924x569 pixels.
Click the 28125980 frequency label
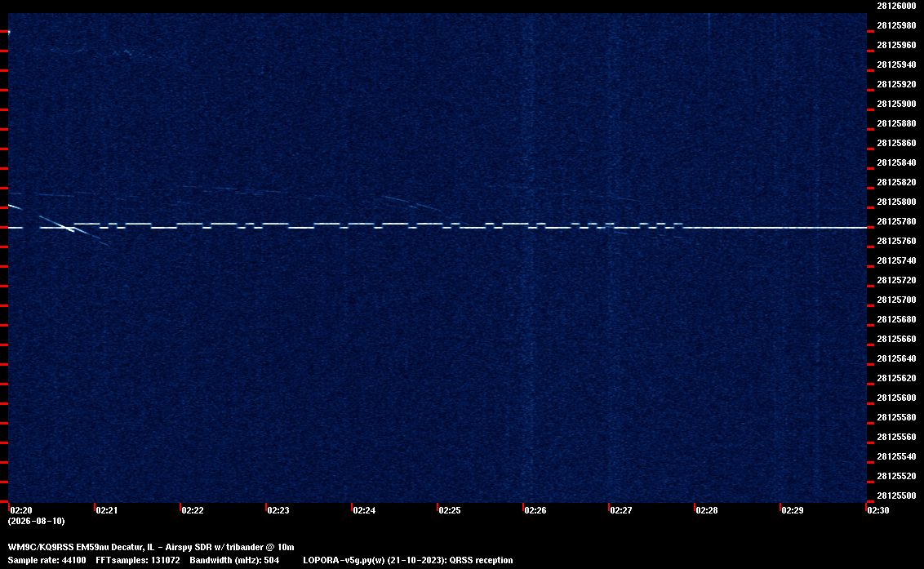(896, 25)
